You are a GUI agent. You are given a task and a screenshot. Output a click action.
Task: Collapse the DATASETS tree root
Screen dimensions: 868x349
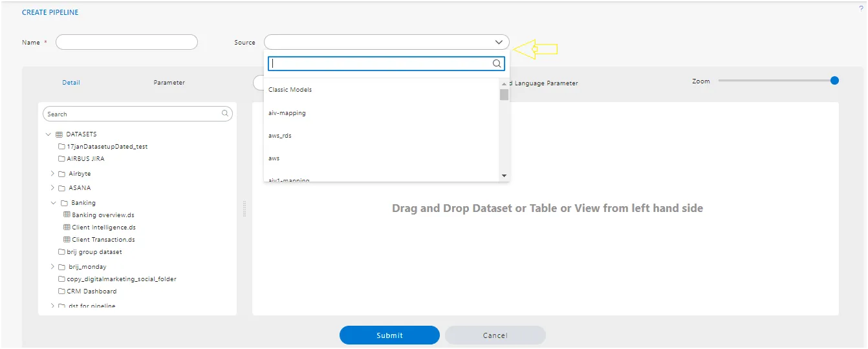pyautogui.click(x=49, y=134)
